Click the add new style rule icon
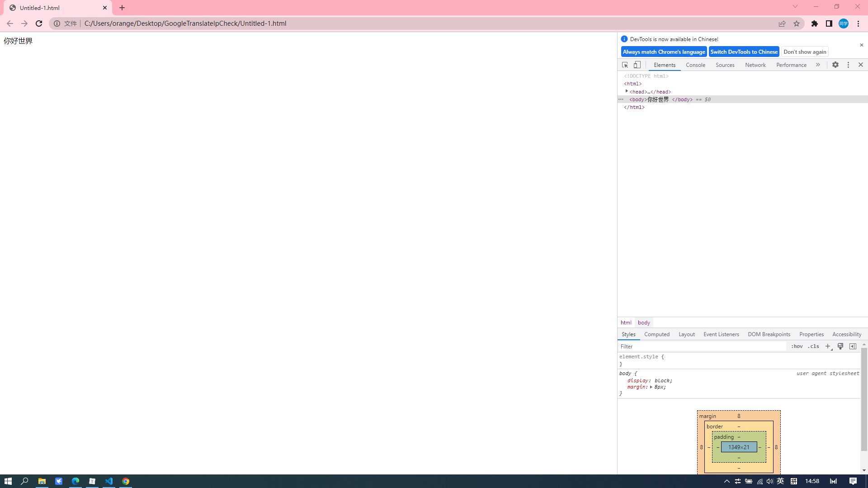 828,346
